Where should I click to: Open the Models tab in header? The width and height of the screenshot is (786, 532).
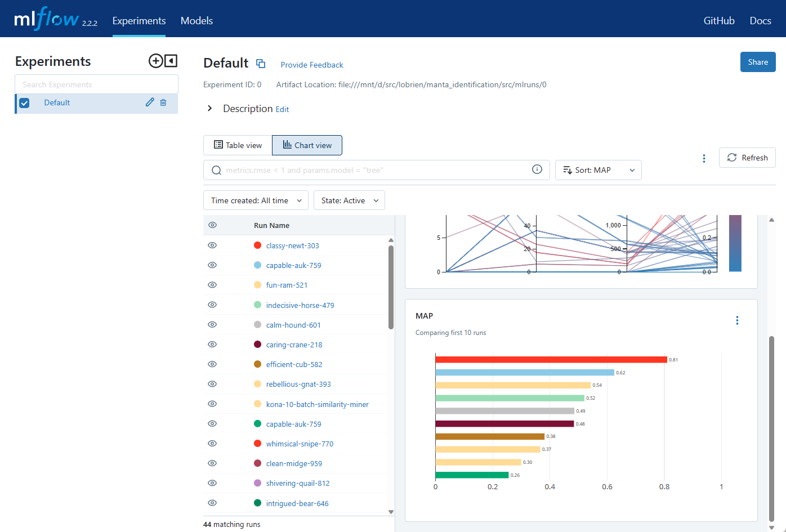coord(196,21)
